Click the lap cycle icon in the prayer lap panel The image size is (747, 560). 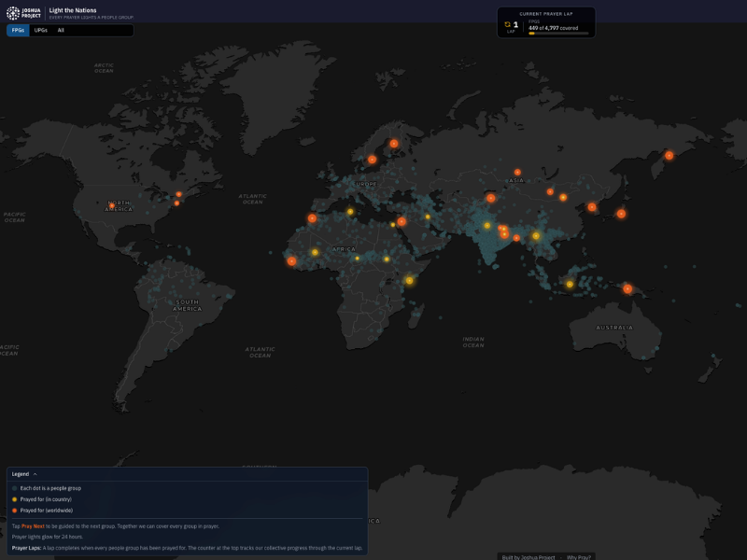[x=508, y=24]
